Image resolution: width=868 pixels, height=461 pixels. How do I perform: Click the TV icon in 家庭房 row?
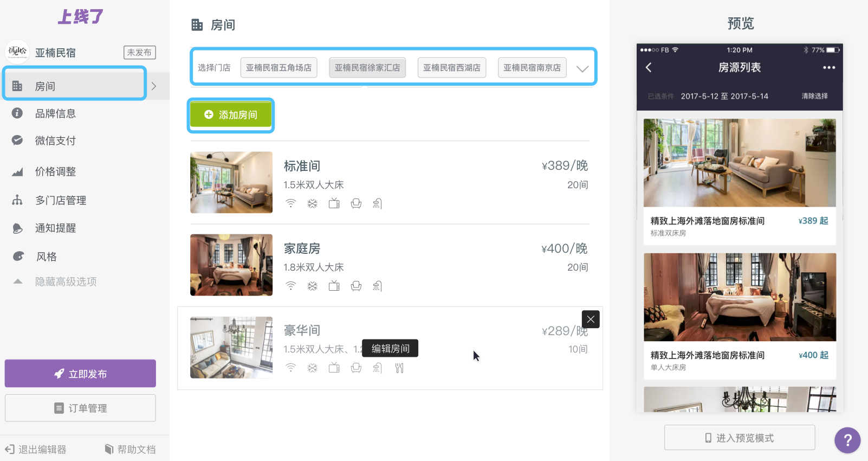334,286
